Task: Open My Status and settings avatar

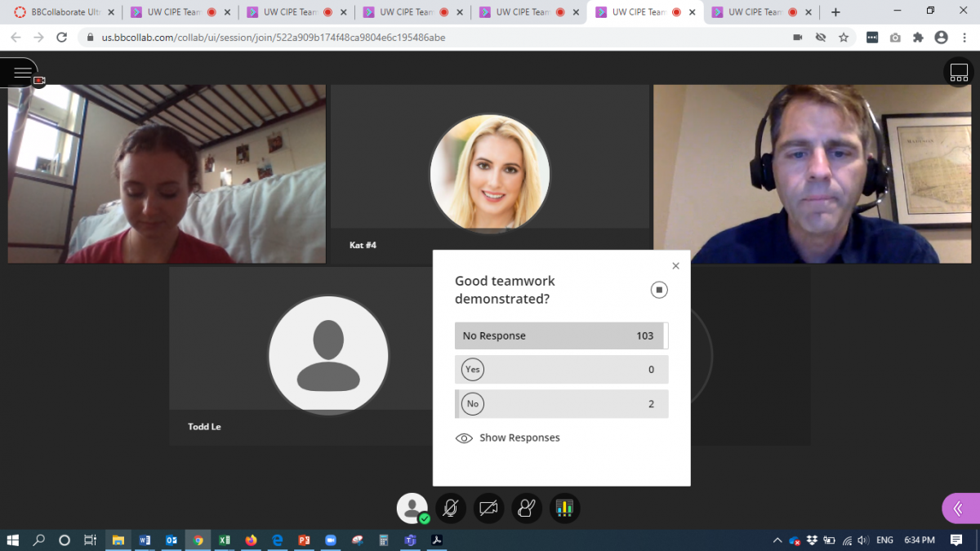Action: [x=412, y=508]
